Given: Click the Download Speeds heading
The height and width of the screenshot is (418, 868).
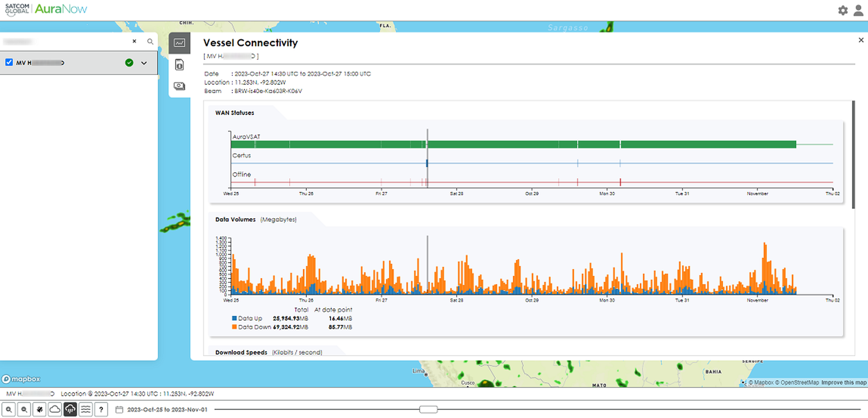Looking at the screenshot, I should [x=241, y=352].
